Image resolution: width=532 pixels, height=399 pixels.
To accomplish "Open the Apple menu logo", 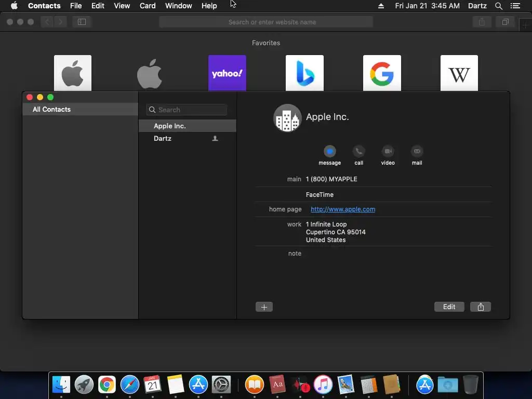I will tap(14, 6).
